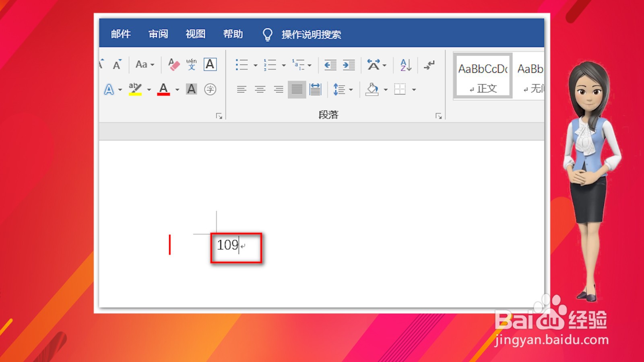Apply Character Border to text
The image size is (644, 362).
pyautogui.click(x=210, y=64)
